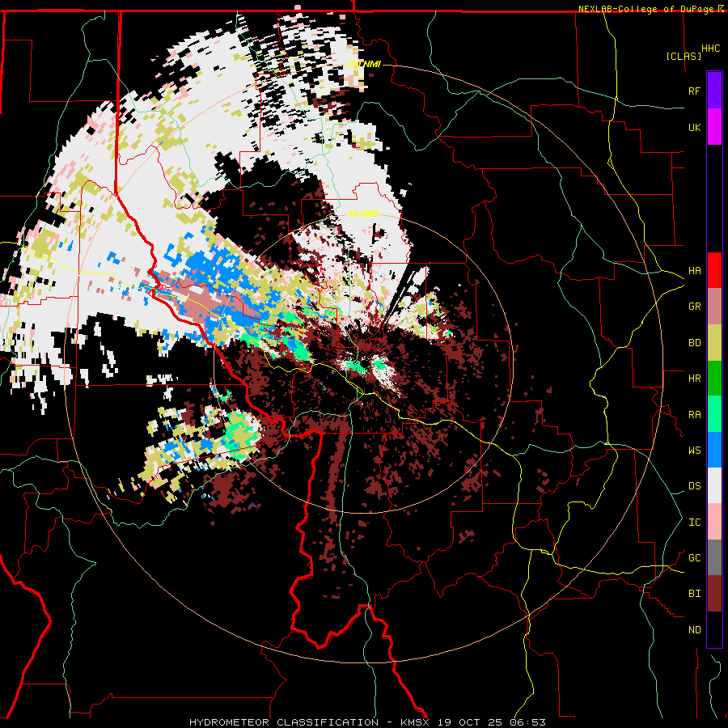This screenshot has width=728, height=728.
Task: Click the "DS" legend label text
Action: (x=694, y=486)
